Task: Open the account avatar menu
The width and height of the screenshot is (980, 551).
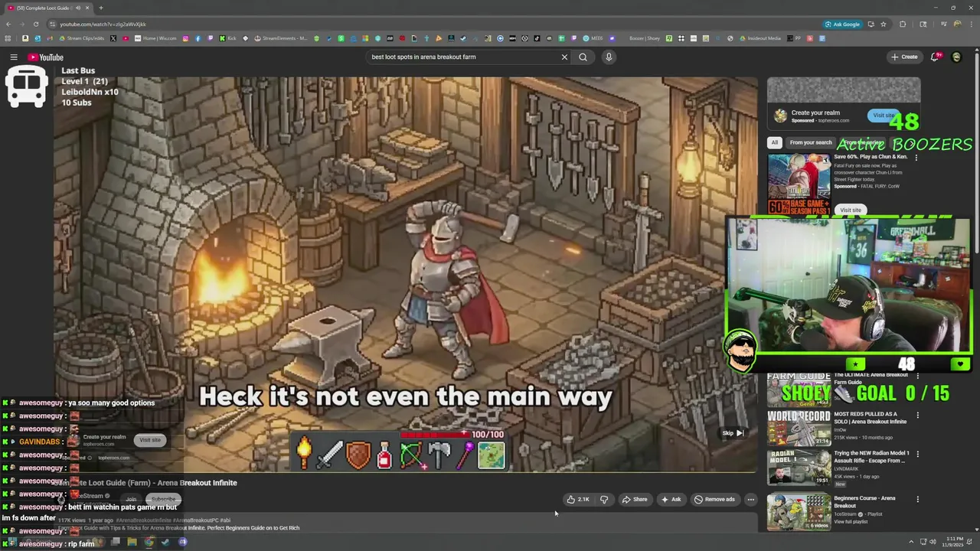Action: point(956,57)
